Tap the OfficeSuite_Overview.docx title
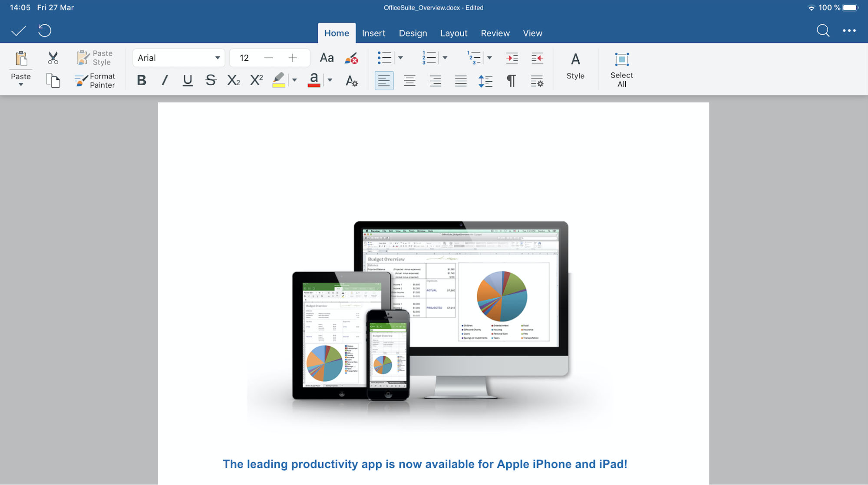Image resolution: width=868 pixels, height=485 pixels. pyautogui.click(x=433, y=8)
